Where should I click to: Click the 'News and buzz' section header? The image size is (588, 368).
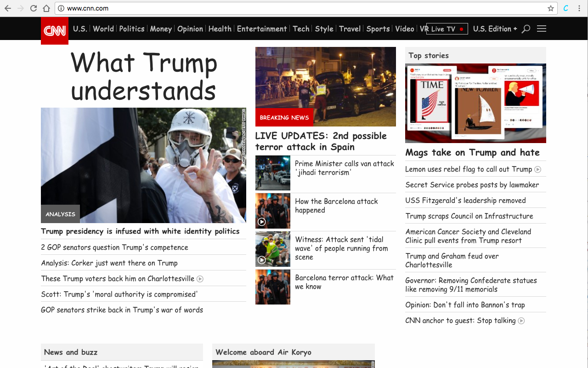(122, 352)
